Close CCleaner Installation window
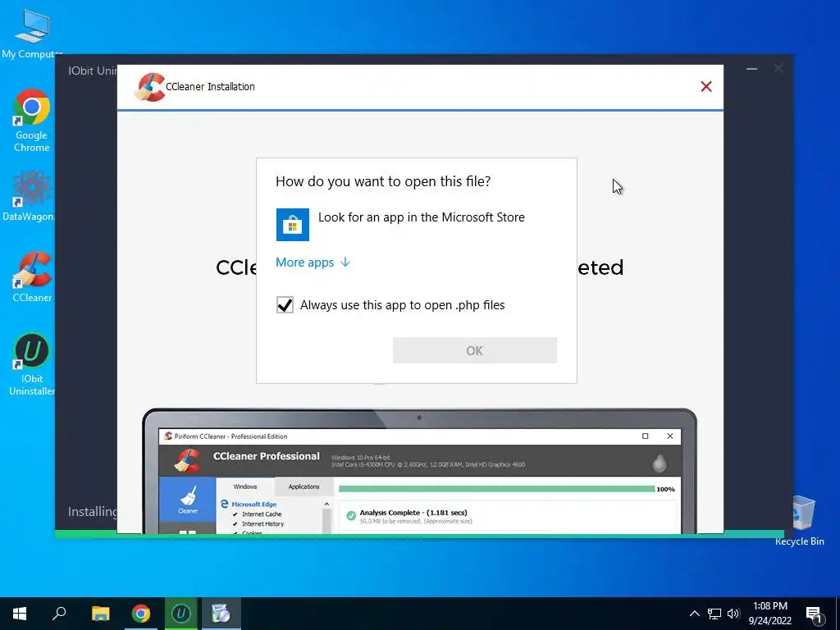 (x=706, y=86)
